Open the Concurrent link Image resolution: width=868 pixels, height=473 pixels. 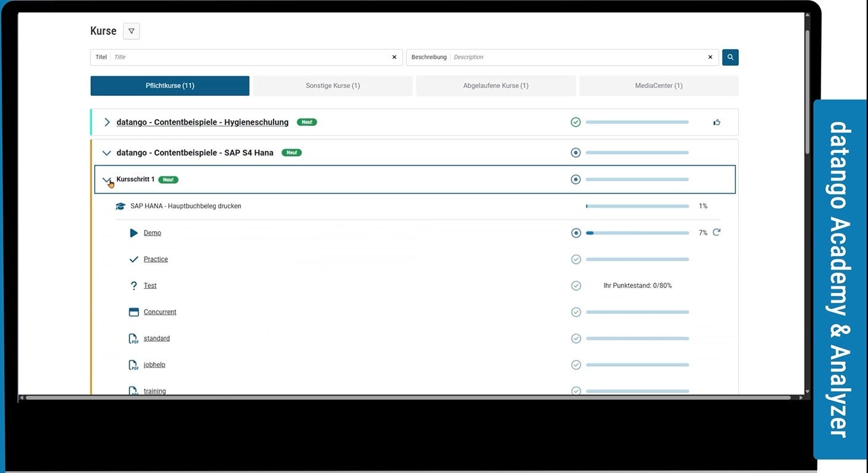(160, 312)
